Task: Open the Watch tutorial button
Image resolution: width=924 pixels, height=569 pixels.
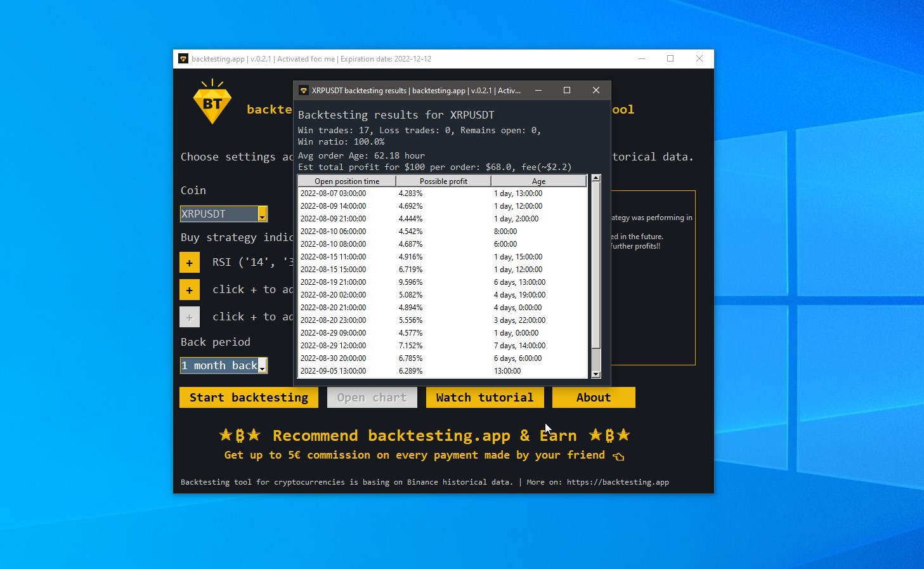Action: point(485,398)
